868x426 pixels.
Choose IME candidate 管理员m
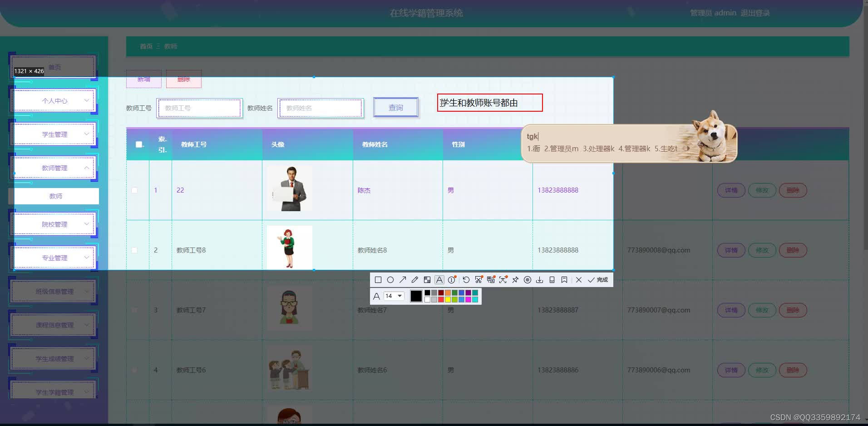[x=562, y=149]
